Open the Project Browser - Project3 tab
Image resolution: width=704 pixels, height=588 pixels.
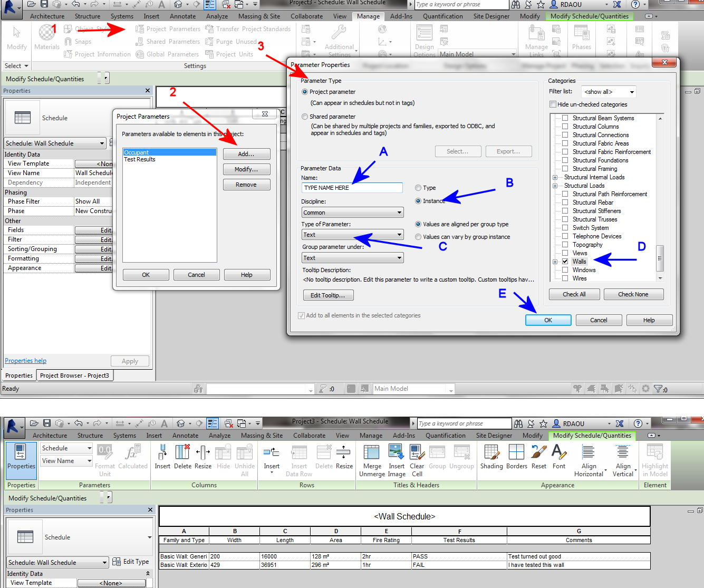click(x=74, y=375)
